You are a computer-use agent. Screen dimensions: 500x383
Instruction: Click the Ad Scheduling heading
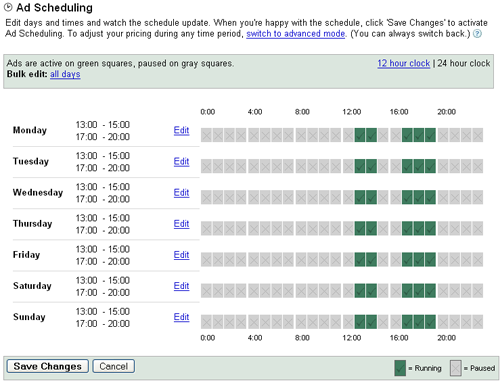click(54, 7)
